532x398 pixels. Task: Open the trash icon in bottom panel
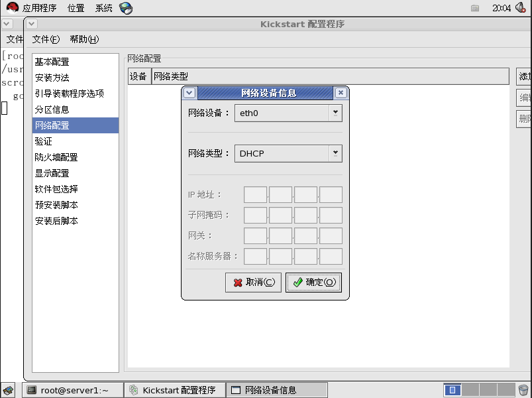(523, 390)
